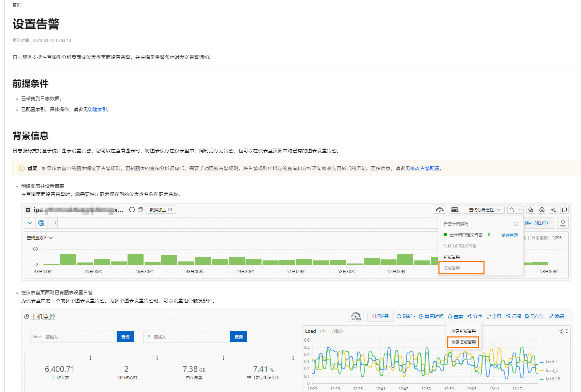Click the cursor query mode icon
The height and width of the screenshot is (392, 581).
pos(41,223)
